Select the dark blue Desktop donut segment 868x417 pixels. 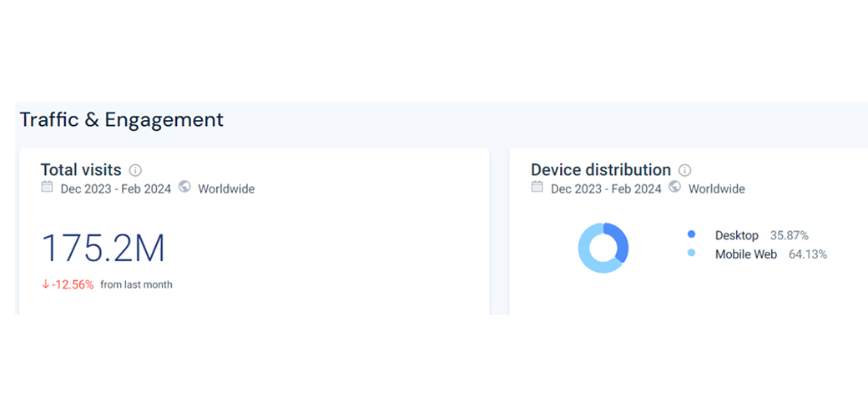621,241
